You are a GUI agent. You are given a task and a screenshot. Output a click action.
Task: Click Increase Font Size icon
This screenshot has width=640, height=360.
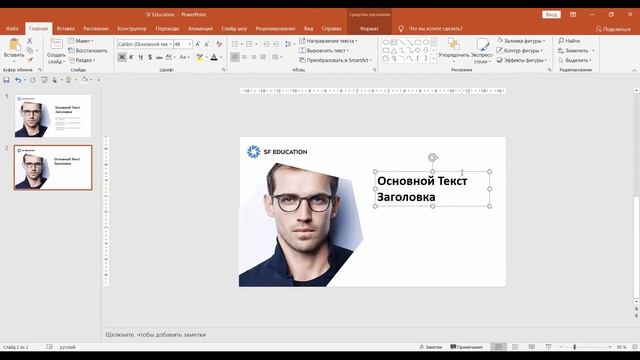pyautogui.click(x=198, y=44)
